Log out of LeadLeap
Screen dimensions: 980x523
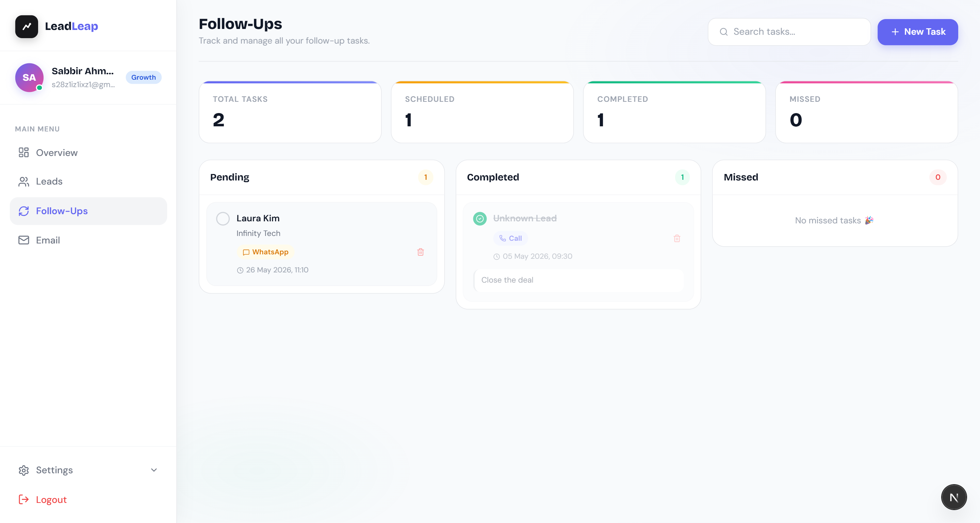pyautogui.click(x=88, y=500)
